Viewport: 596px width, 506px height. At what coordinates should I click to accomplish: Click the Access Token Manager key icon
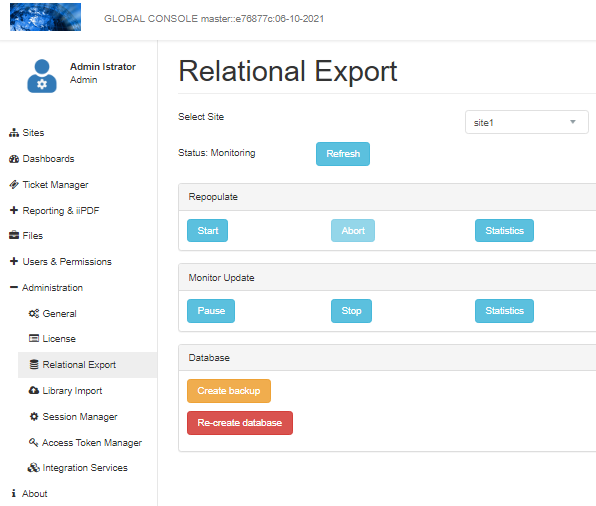(x=33, y=442)
